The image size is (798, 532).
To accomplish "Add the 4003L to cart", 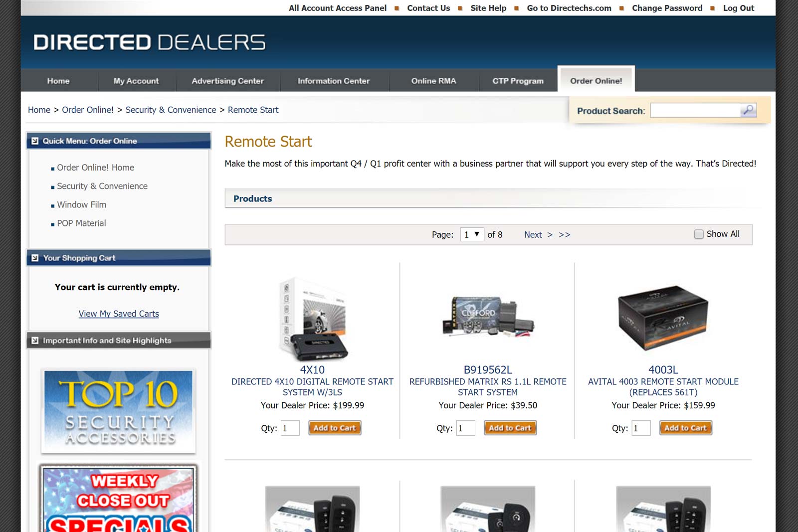I will point(686,428).
